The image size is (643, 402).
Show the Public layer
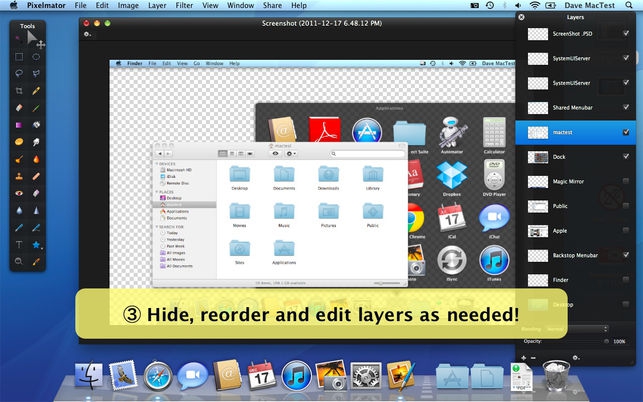626,206
